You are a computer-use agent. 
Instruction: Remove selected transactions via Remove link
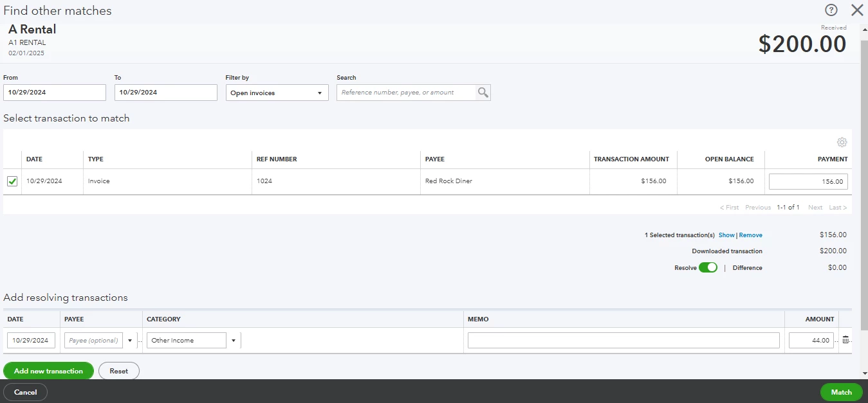[x=751, y=235]
